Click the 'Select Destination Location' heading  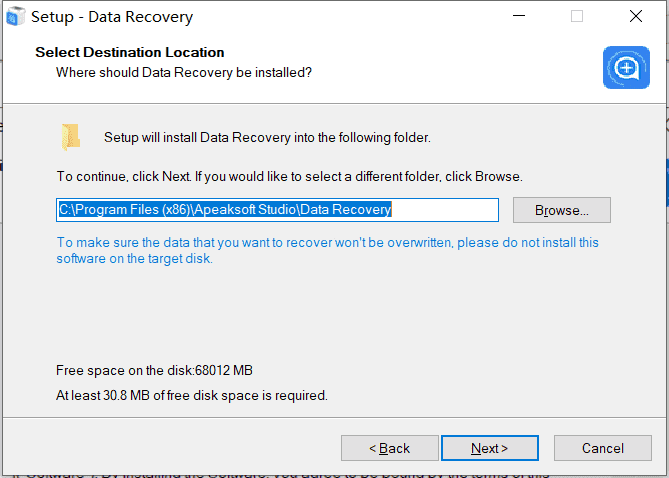(130, 52)
